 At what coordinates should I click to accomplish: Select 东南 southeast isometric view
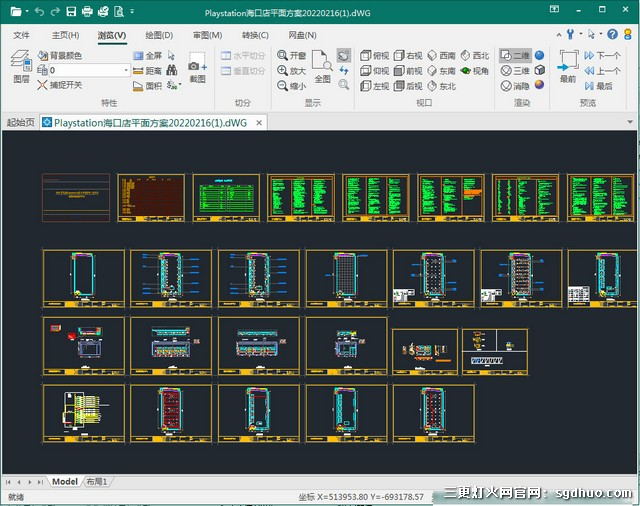pyautogui.click(x=442, y=71)
